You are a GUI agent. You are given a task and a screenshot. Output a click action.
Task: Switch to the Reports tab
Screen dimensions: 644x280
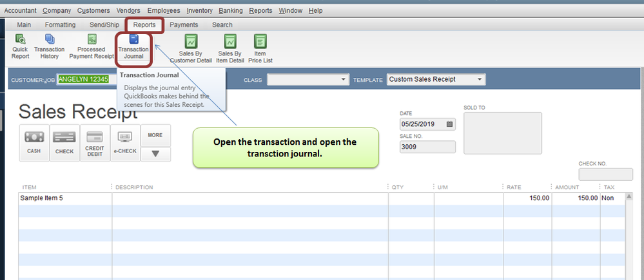pyautogui.click(x=144, y=25)
